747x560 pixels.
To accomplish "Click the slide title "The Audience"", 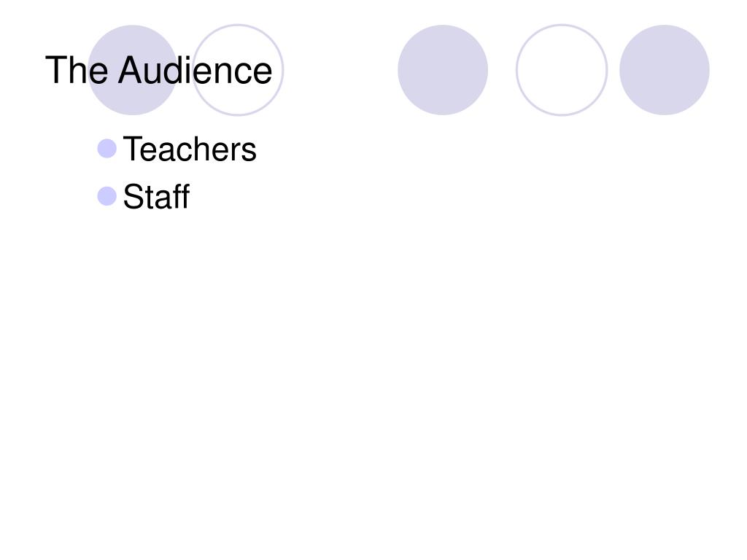I will pos(158,70).
